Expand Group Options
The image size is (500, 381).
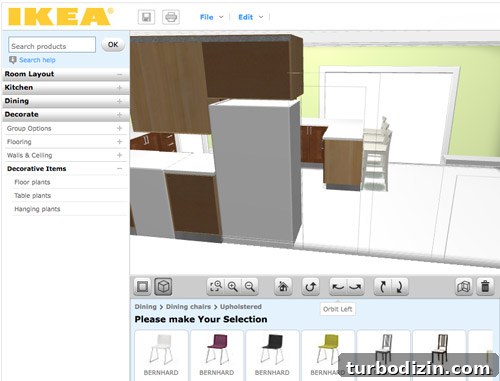click(x=120, y=128)
